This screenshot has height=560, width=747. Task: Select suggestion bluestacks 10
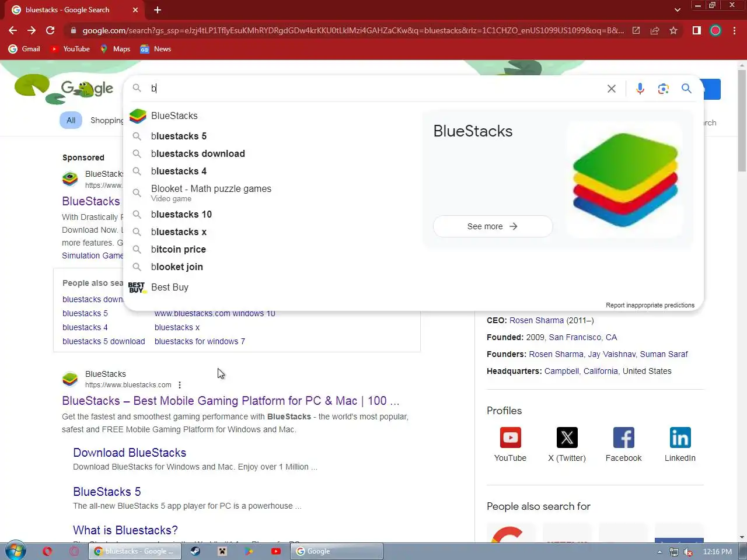click(x=271, y=214)
